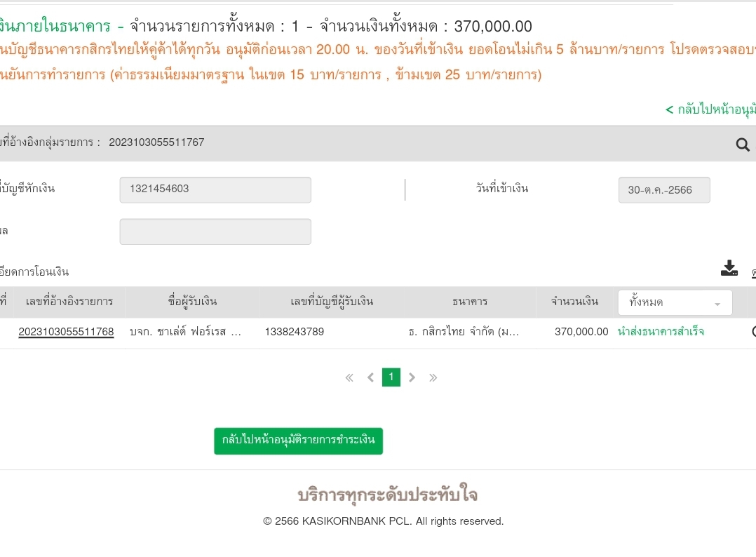Open transaction reference 2023103055511768
Screen dimensions: 756x557
[66, 332]
